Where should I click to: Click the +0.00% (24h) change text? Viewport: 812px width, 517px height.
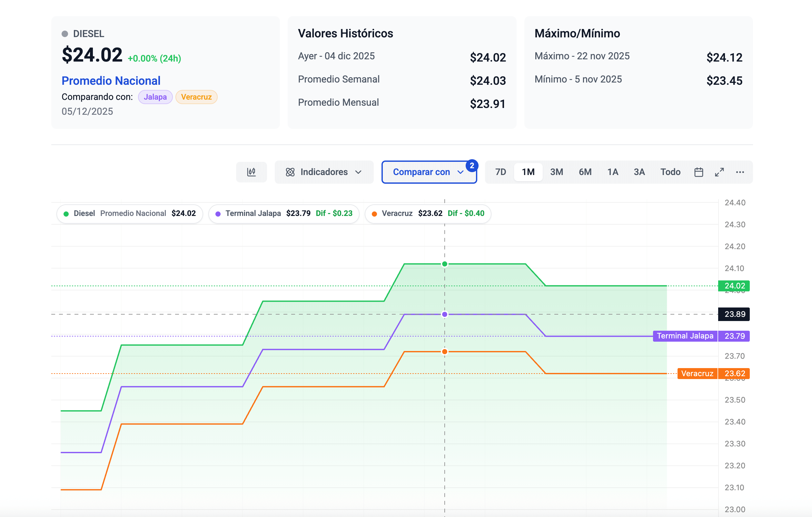[x=154, y=59]
